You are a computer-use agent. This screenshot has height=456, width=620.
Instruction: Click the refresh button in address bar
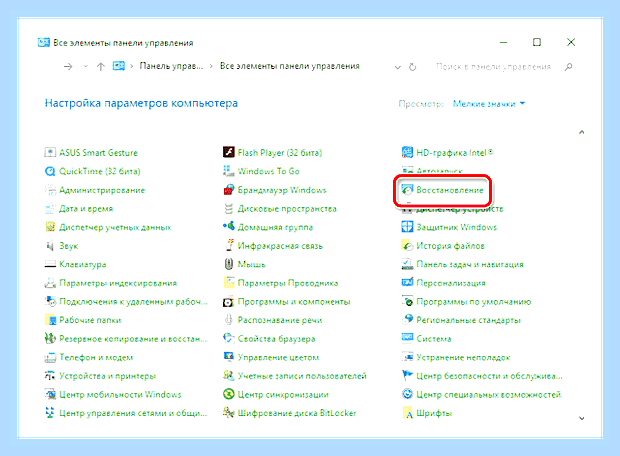pos(412,67)
